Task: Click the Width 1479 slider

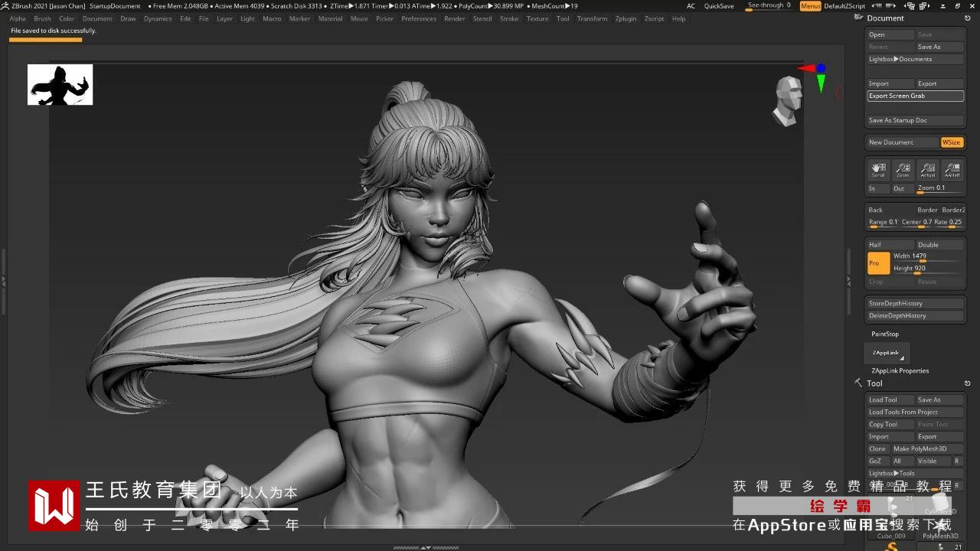Action: pos(927,256)
